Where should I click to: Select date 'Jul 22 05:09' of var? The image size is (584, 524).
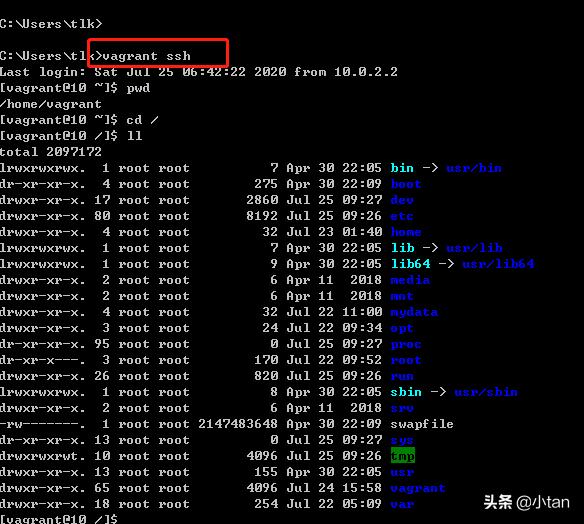pyautogui.click(x=334, y=504)
